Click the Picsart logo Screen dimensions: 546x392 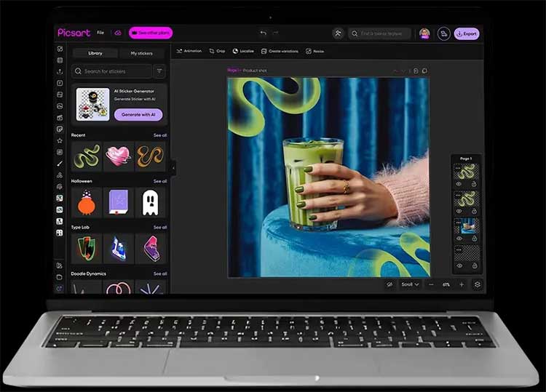pos(74,33)
